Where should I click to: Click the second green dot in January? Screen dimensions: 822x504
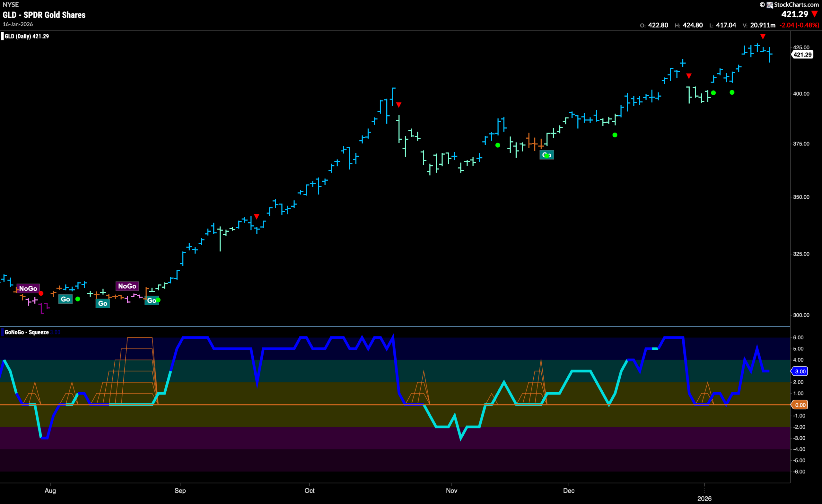coord(732,92)
